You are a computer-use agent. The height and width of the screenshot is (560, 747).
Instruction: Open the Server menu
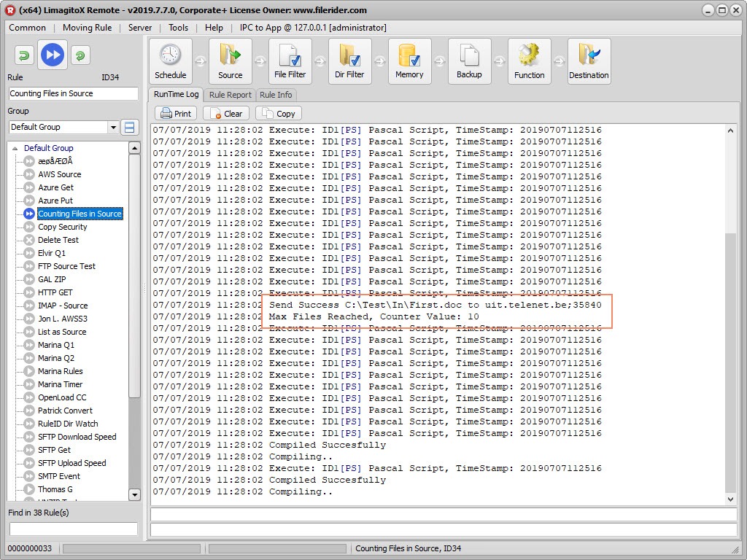click(x=140, y=28)
